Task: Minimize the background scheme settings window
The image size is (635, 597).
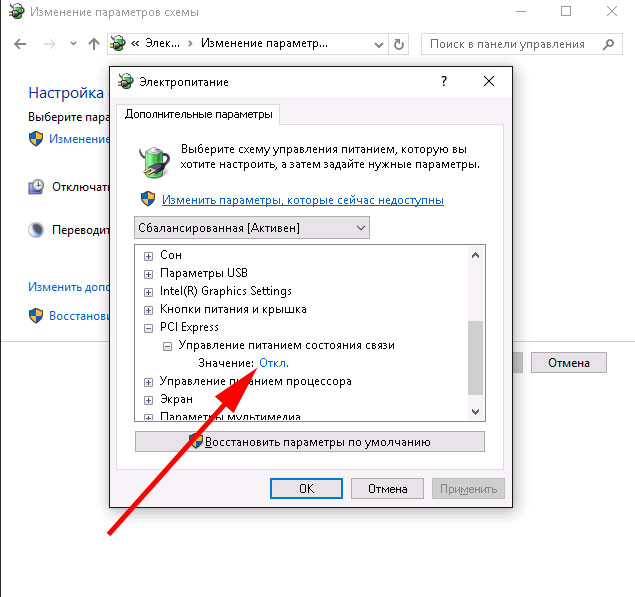Action: (x=521, y=11)
